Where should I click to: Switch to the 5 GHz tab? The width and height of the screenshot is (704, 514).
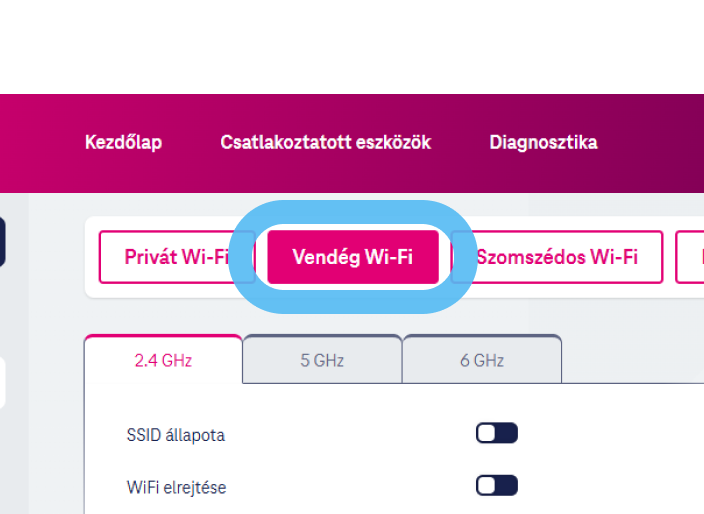click(322, 360)
